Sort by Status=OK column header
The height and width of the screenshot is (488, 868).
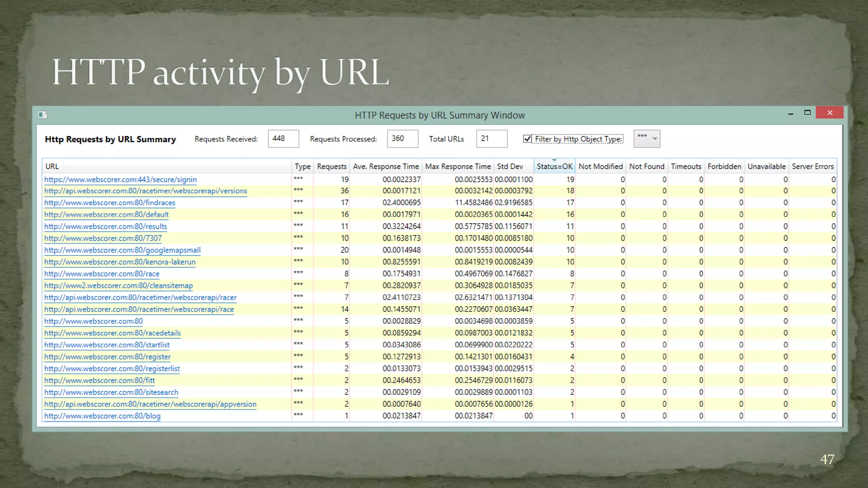coord(554,166)
